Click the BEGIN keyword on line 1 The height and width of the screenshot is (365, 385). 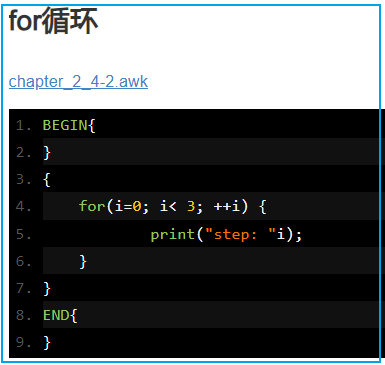pos(65,125)
